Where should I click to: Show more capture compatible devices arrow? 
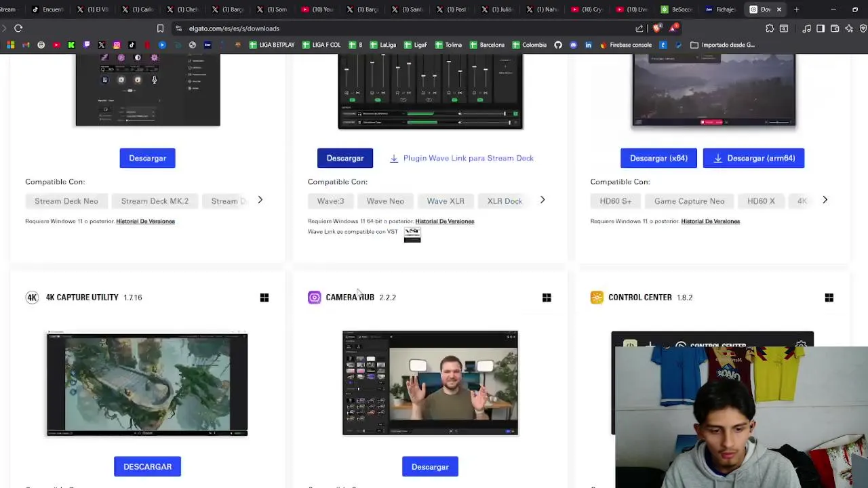825,200
